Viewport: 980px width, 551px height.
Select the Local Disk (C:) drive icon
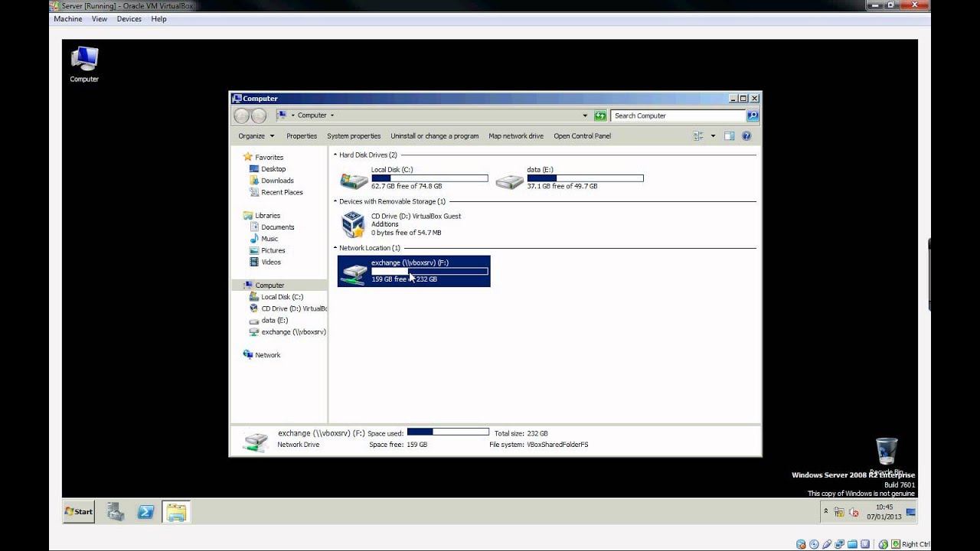click(353, 181)
